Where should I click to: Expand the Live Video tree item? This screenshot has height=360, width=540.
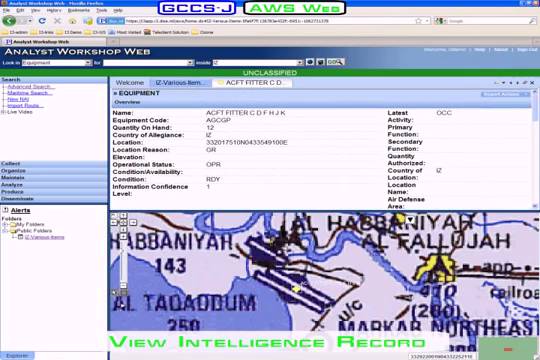coord(3,112)
